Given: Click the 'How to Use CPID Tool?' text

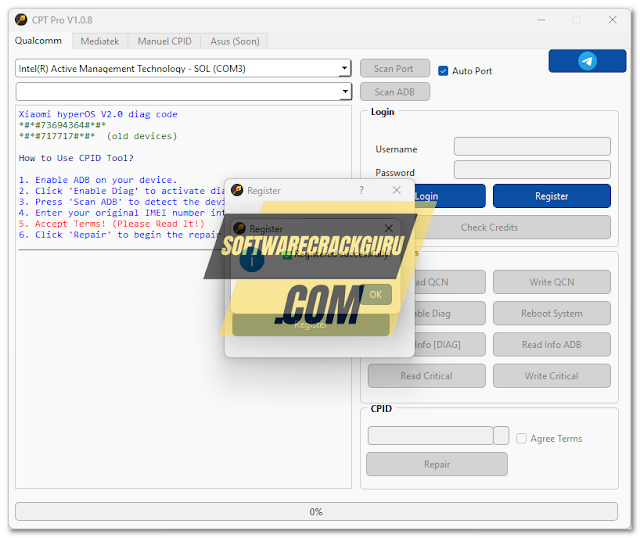Looking at the screenshot, I should point(76,158).
